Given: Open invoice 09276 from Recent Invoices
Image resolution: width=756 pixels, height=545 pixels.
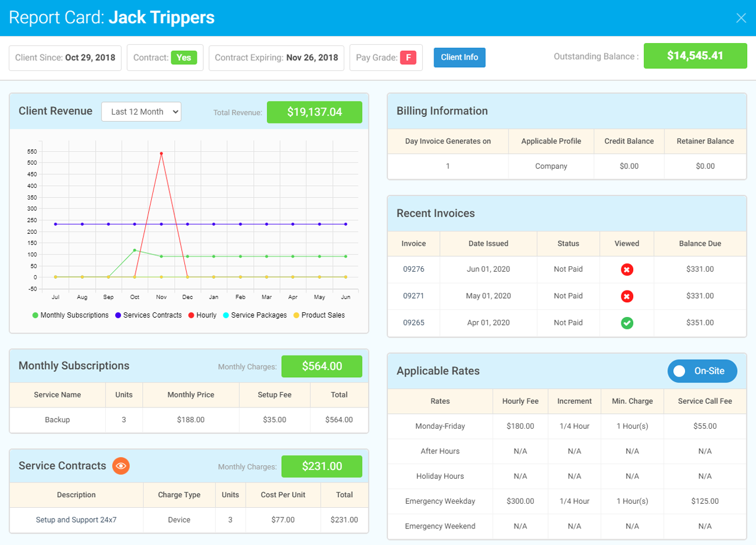Looking at the screenshot, I should (413, 269).
